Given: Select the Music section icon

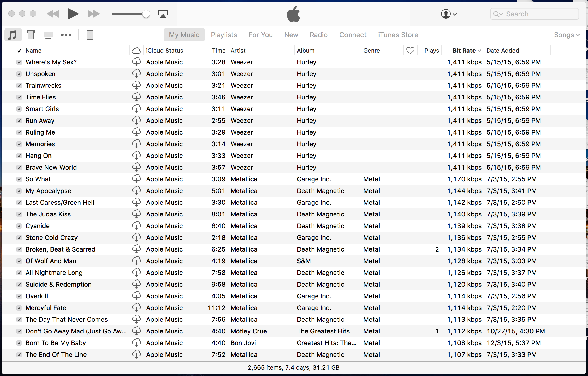Looking at the screenshot, I should (13, 35).
